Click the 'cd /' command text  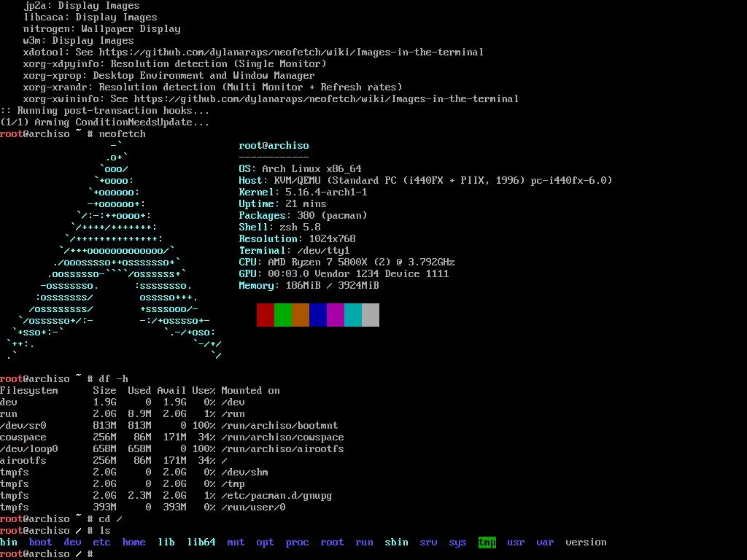pyautogui.click(x=111, y=519)
